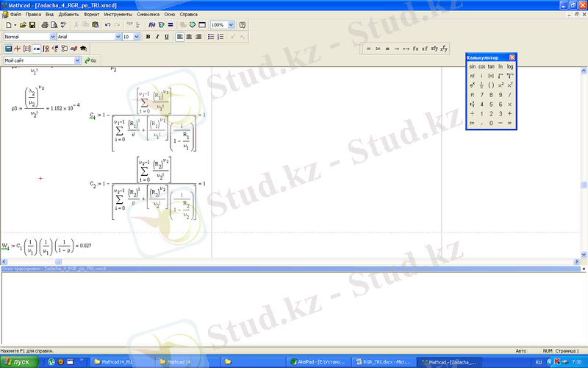This screenshot has height=368, width=588.
Task: Toggle align left
Action: tap(179, 37)
